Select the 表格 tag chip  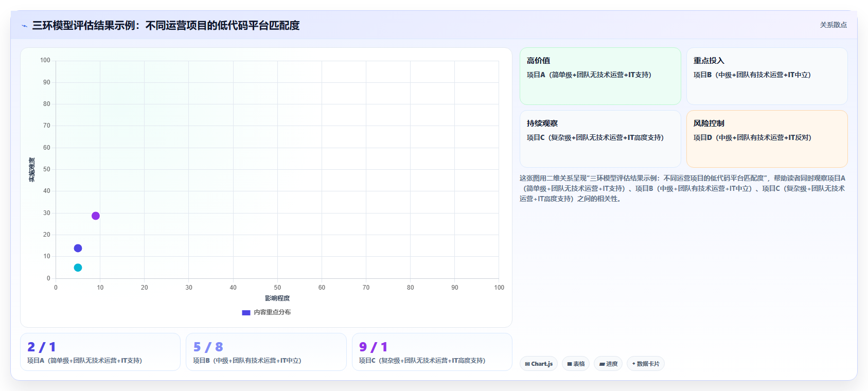point(576,364)
